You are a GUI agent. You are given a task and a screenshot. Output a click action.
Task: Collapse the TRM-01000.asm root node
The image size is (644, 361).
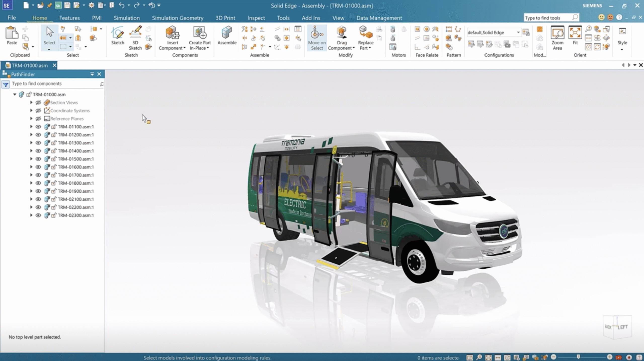pyautogui.click(x=15, y=94)
